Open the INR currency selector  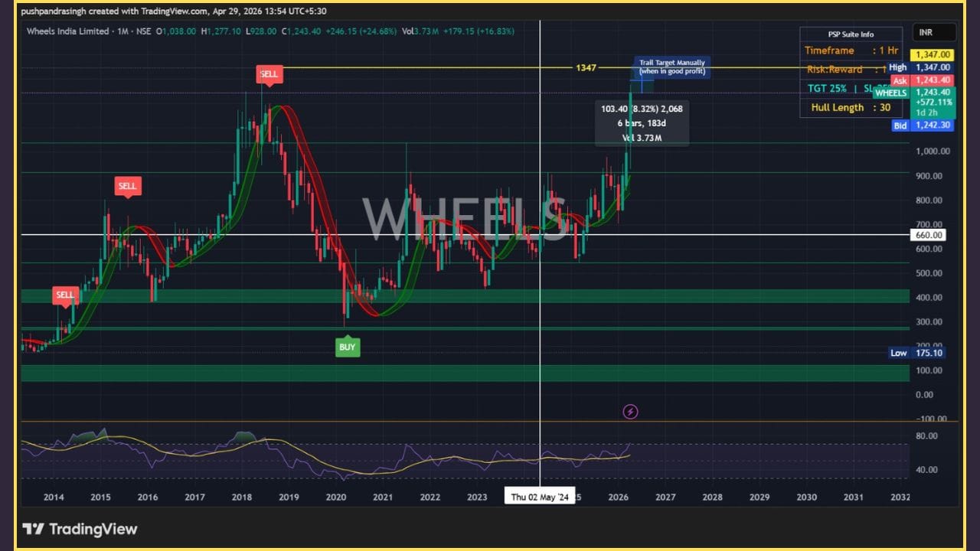pos(932,32)
